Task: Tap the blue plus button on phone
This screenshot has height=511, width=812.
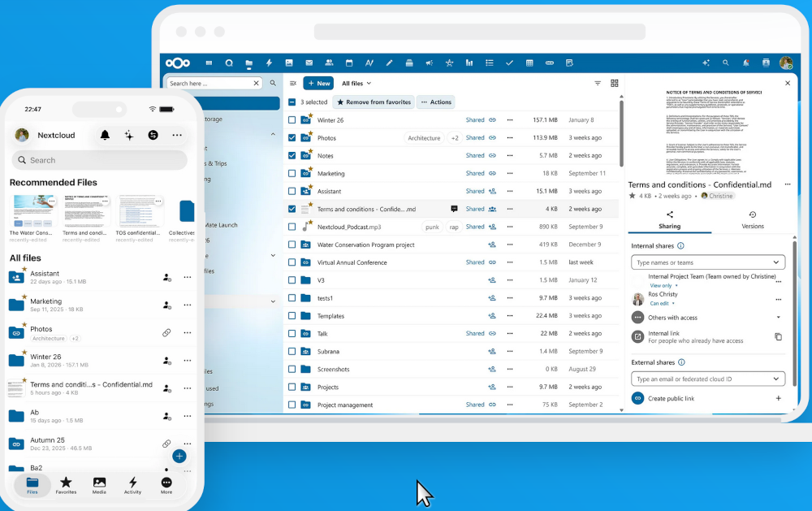Action: 179,457
